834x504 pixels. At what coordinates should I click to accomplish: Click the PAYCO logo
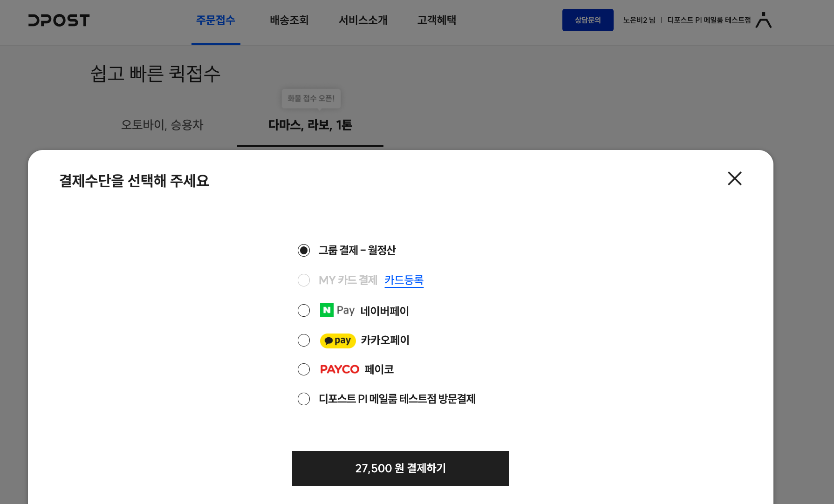click(x=340, y=369)
